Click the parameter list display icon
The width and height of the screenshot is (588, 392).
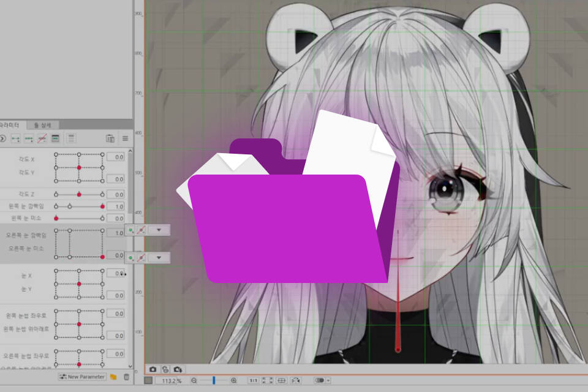click(x=71, y=139)
